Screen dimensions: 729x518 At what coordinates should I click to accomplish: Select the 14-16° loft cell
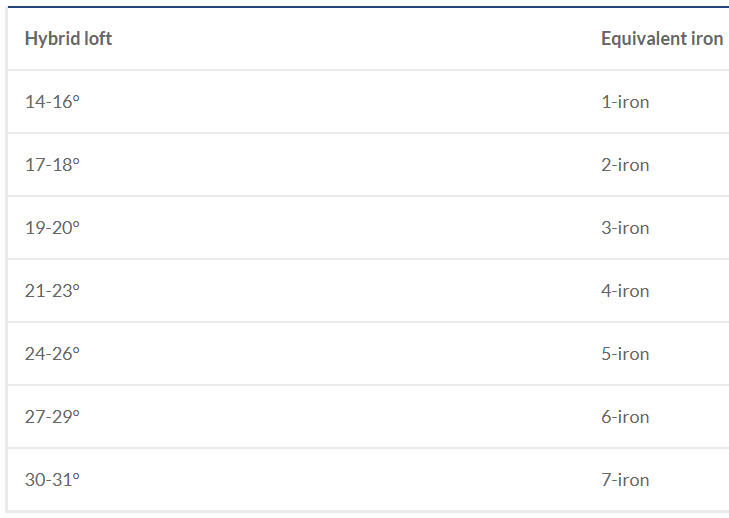(52, 102)
